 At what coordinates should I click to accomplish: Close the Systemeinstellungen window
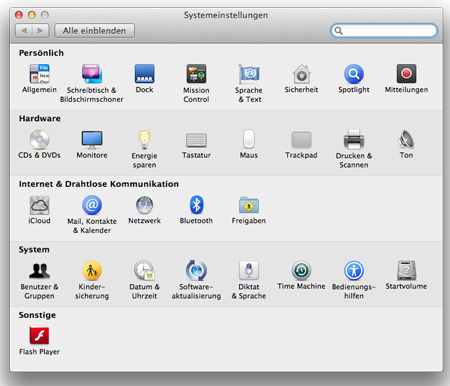click(x=19, y=15)
